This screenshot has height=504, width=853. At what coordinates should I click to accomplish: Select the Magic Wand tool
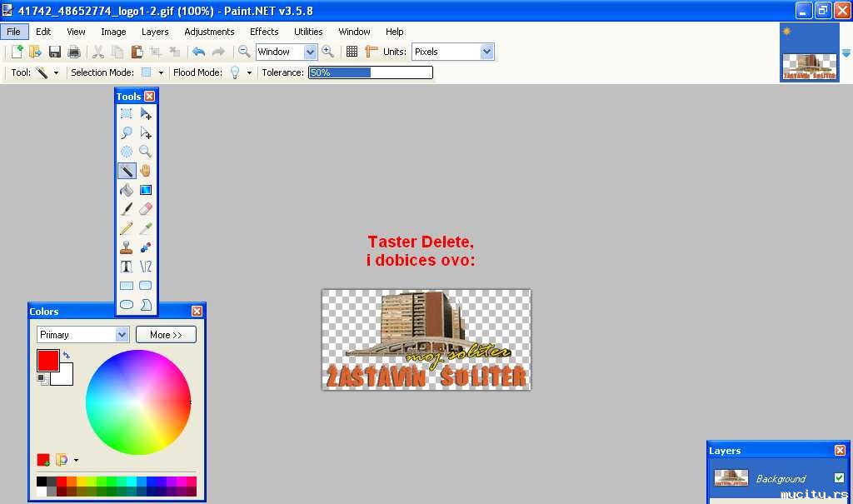coord(127,171)
